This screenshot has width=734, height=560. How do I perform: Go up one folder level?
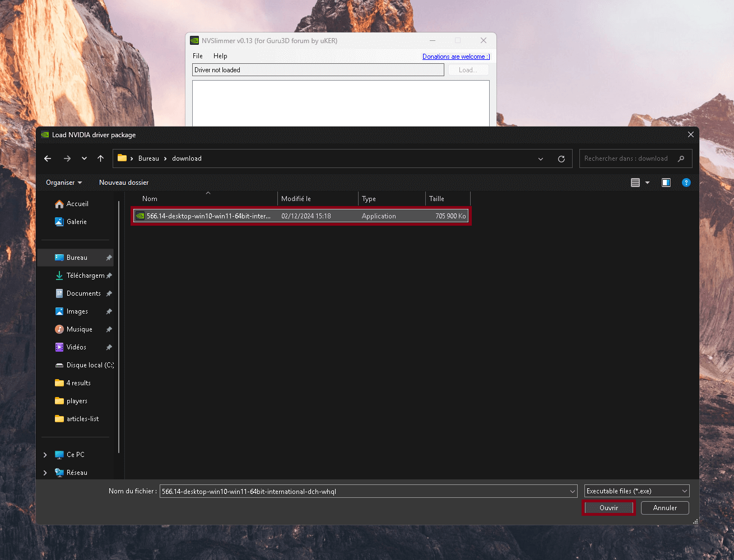coord(101,158)
